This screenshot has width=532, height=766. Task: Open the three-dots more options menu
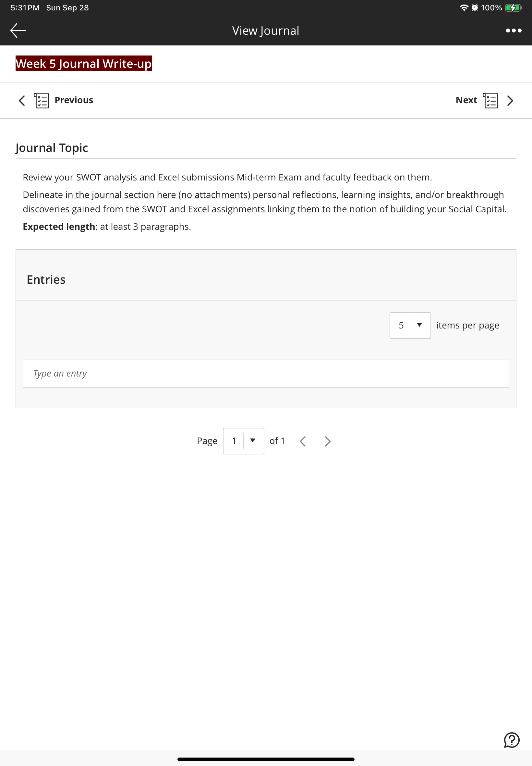(x=513, y=30)
